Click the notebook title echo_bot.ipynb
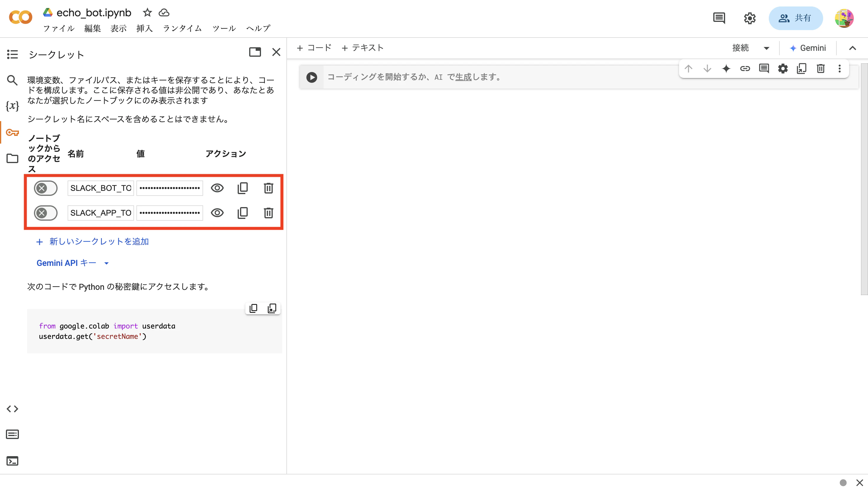This screenshot has height=491, width=868. pyautogui.click(x=94, y=12)
